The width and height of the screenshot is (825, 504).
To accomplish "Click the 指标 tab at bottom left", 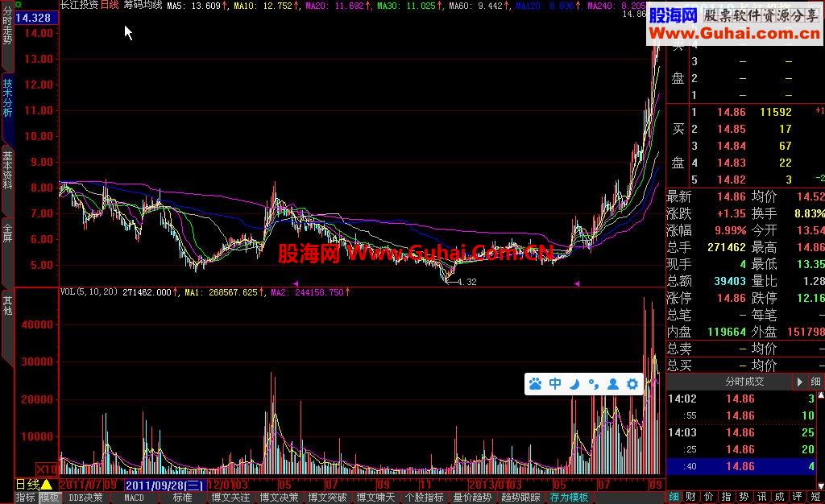I will click(25, 498).
